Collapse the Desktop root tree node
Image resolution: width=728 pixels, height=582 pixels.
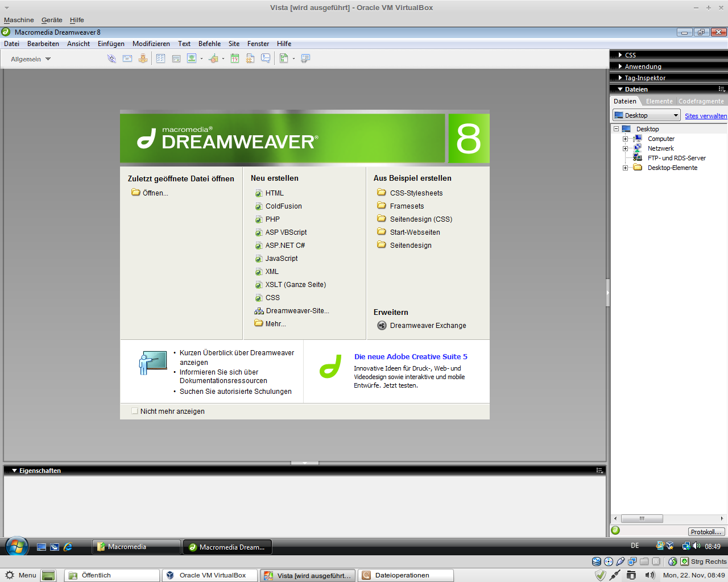[x=616, y=129]
